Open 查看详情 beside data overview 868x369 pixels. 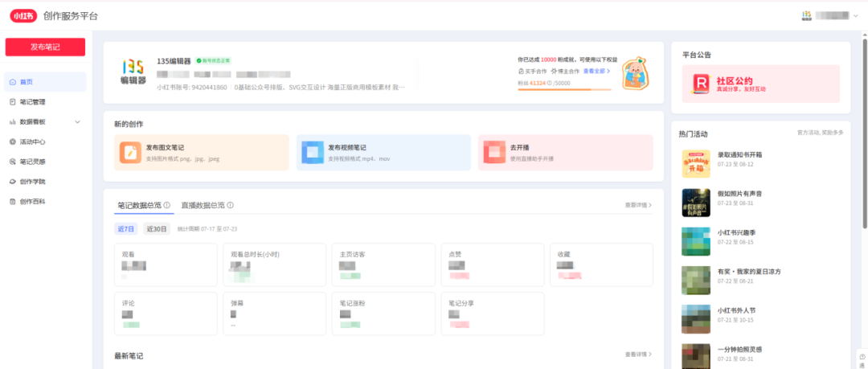coord(638,205)
